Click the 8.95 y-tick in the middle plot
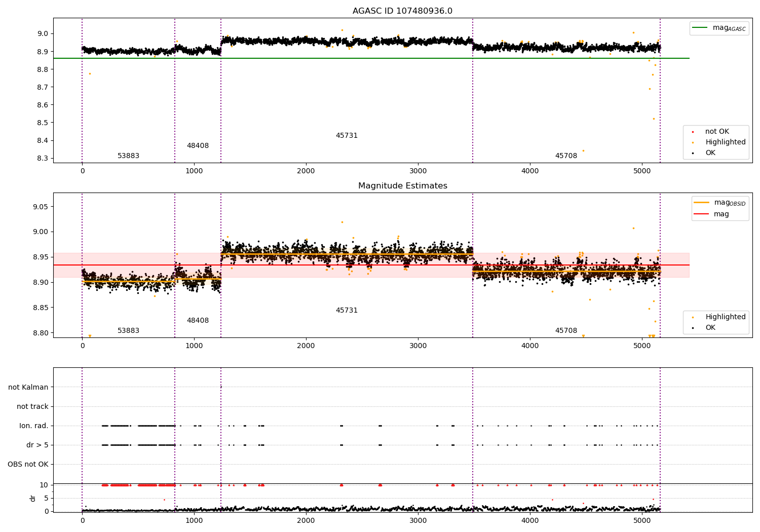 click(41, 257)
